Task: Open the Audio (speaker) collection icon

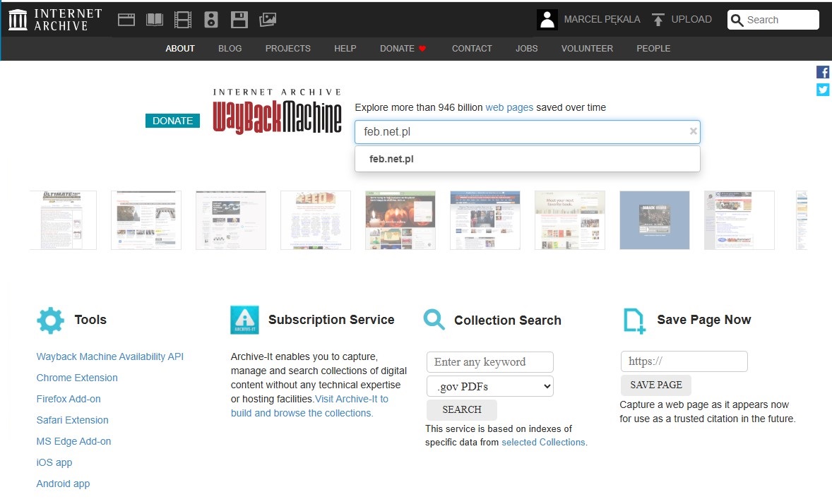Action: pyautogui.click(x=211, y=20)
